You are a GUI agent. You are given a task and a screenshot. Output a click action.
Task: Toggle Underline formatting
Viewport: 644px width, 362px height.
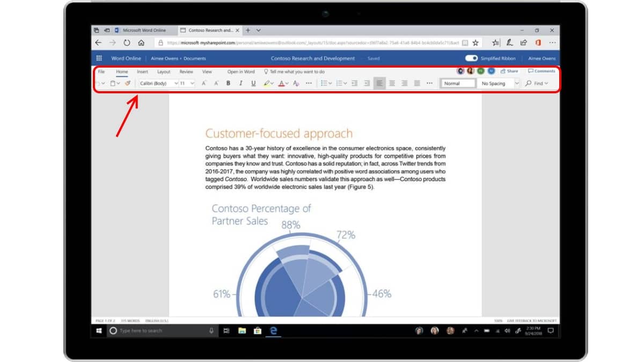click(x=253, y=83)
